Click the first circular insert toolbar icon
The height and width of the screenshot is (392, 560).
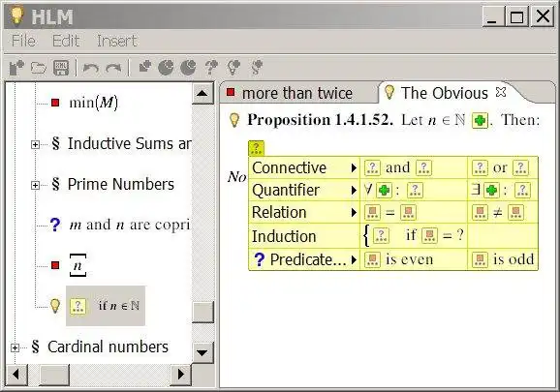166,67
